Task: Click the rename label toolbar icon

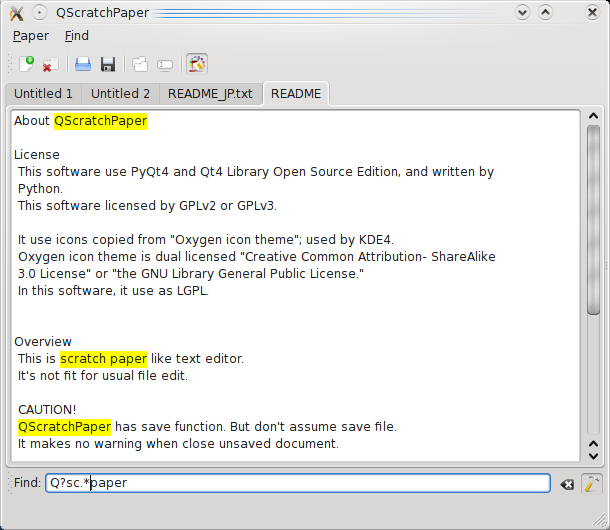Action: coord(165,65)
